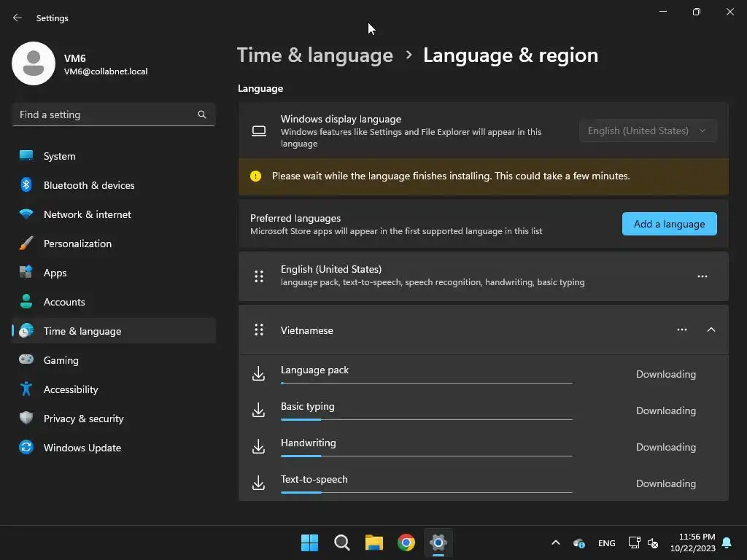
Task: Go to Network & internet settings
Action: [x=113, y=214]
